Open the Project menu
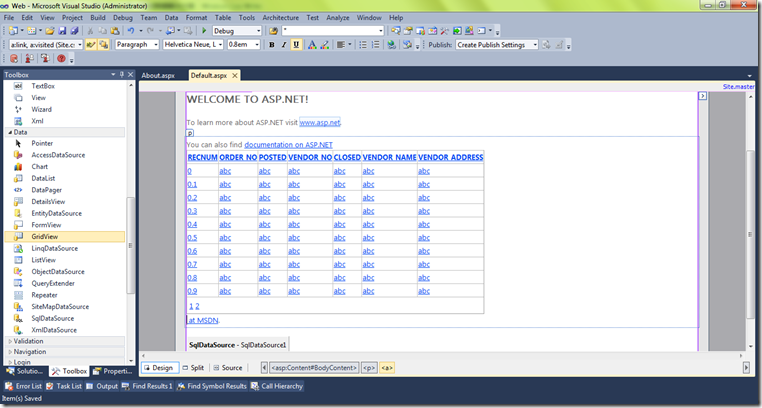The image size is (762, 408). (72, 17)
